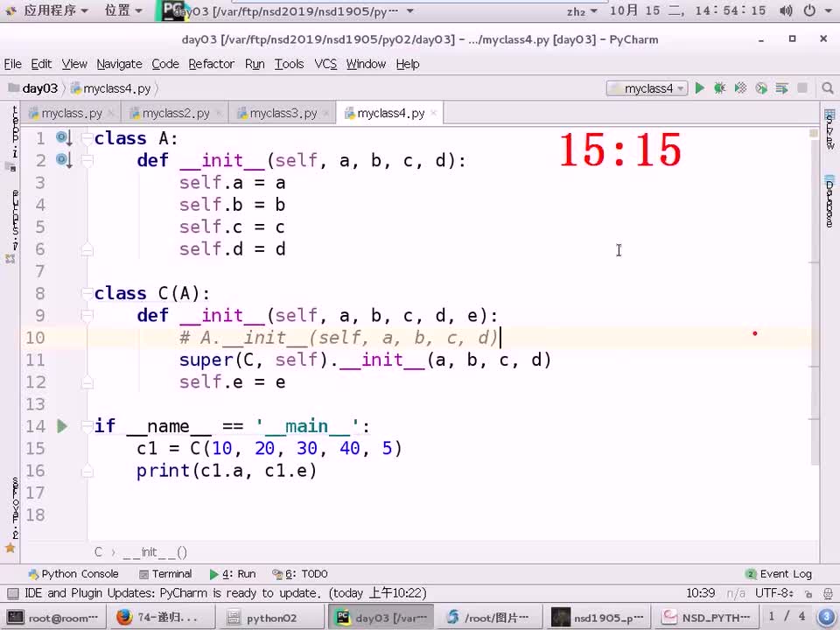The height and width of the screenshot is (630, 840).
Task: Collapse __init__ fold marker on line 2
Action: click(87, 160)
